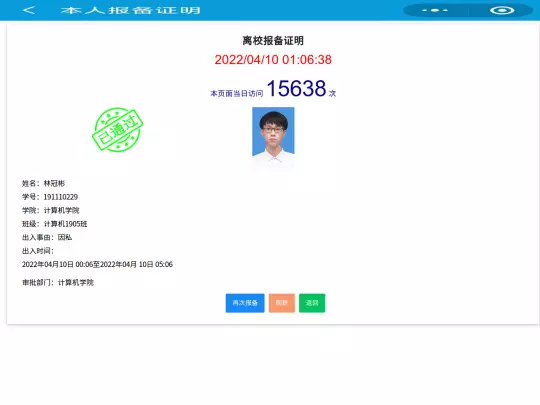Select the student number 191110229
Image resolution: width=540 pixels, height=405 pixels.
(x=61, y=197)
